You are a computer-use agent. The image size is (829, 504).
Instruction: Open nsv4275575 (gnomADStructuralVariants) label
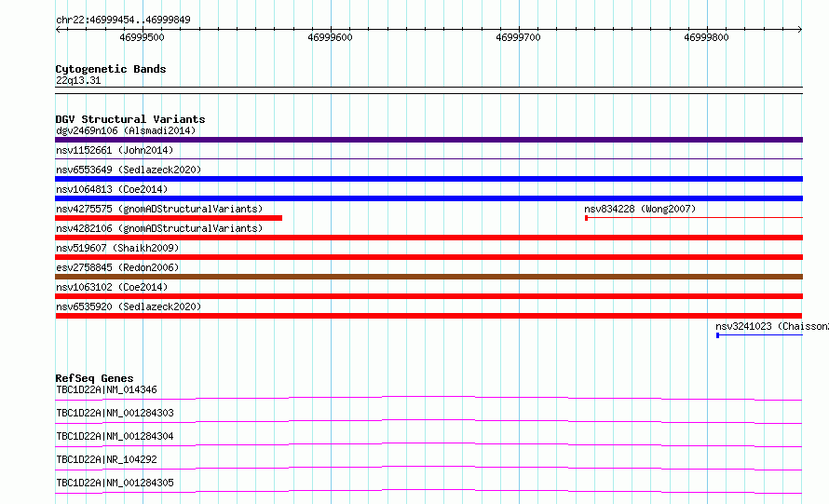(159, 209)
